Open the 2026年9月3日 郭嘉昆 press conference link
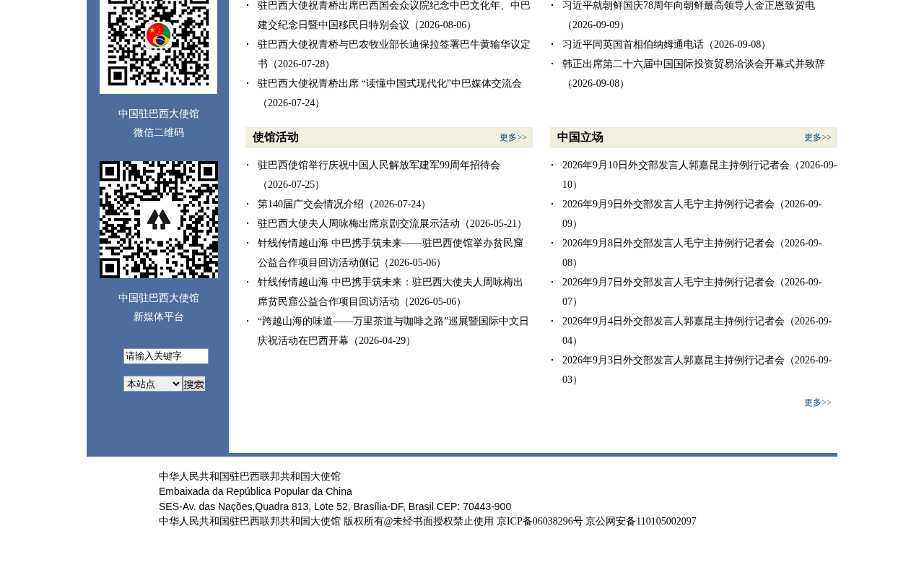The height and width of the screenshot is (578, 924). point(697,370)
